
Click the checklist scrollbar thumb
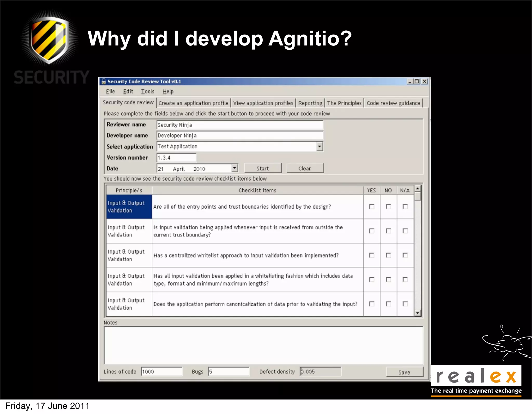[417, 196]
